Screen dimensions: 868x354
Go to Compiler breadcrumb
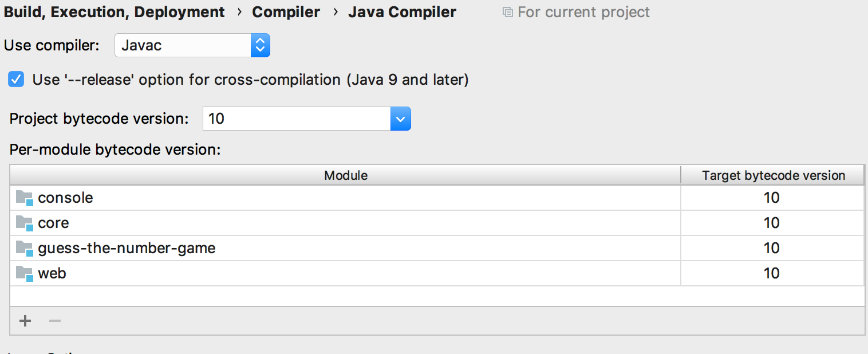coord(286,12)
